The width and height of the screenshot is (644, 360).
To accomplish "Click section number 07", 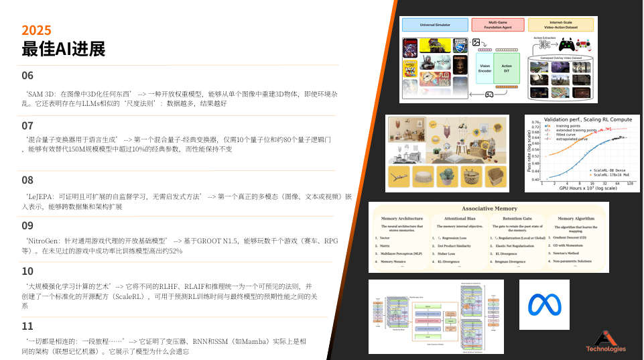I will [x=27, y=126].
